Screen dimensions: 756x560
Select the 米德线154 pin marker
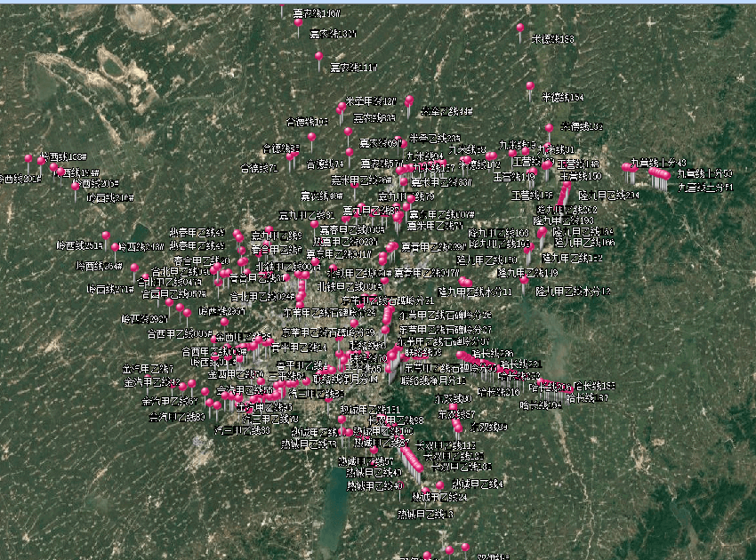point(530,87)
